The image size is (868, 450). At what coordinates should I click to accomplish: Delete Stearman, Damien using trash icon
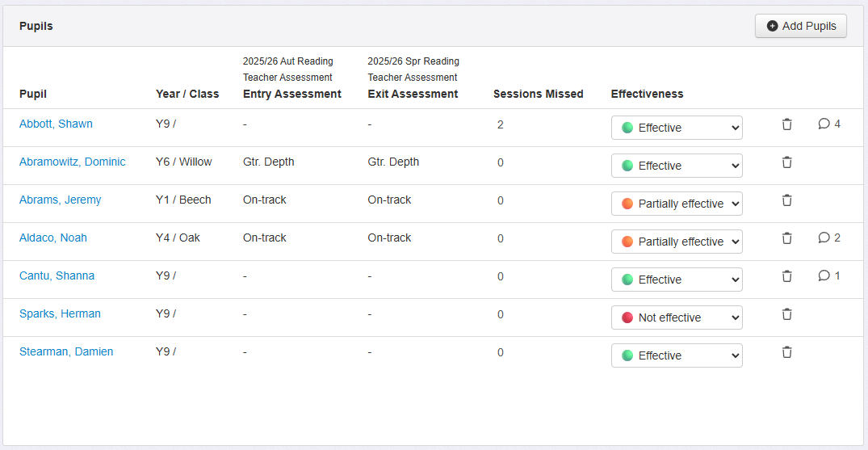point(786,352)
